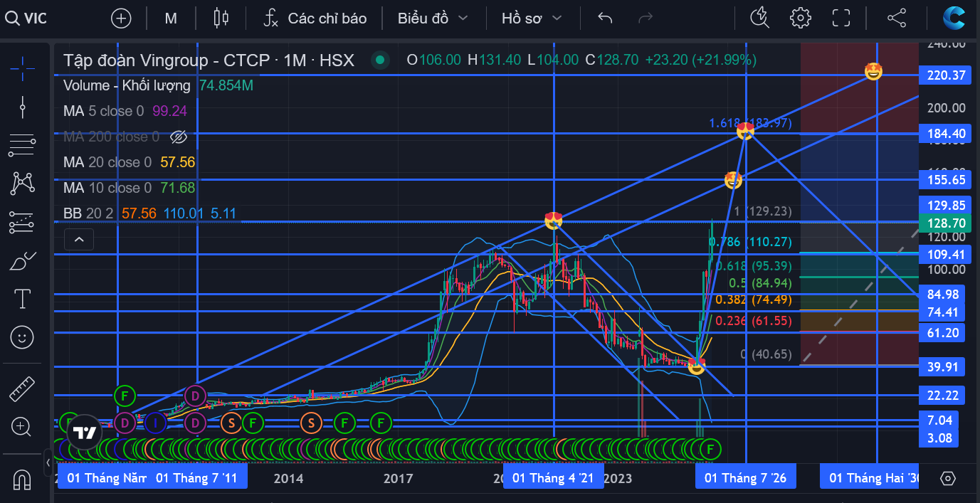The image size is (980, 503).
Task: Enter fullscreen mode
Action: click(x=841, y=18)
